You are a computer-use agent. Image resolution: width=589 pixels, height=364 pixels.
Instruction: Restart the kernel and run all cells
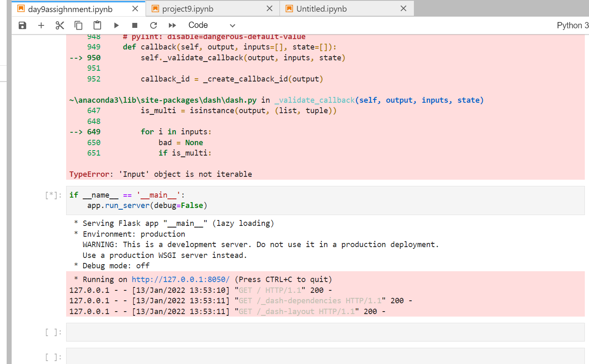(x=172, y=25)
